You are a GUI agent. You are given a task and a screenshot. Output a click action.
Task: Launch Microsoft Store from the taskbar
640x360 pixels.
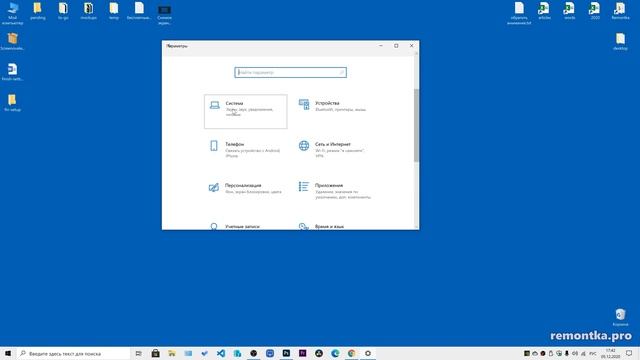click(x=156, y=353)
